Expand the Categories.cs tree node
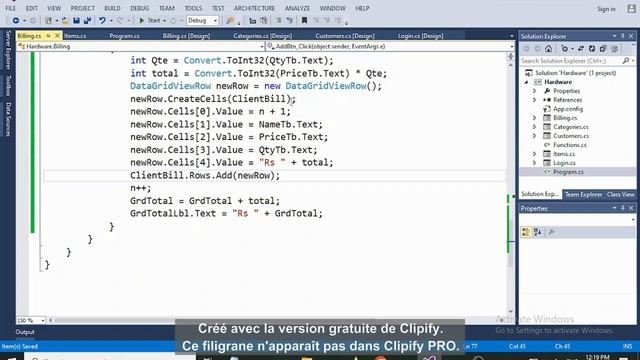 click(x=535, y=127)
